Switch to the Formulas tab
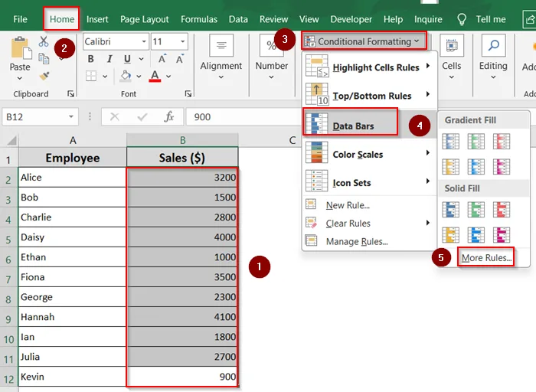Image resolution: width=536 pixels, height=392 pixels. tap(199, 19)
